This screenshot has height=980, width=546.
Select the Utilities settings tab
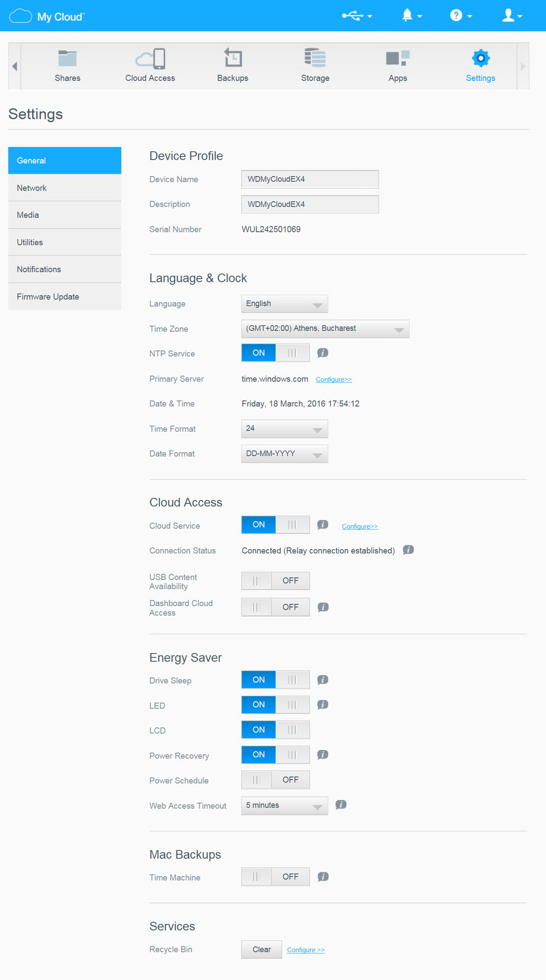65,242
